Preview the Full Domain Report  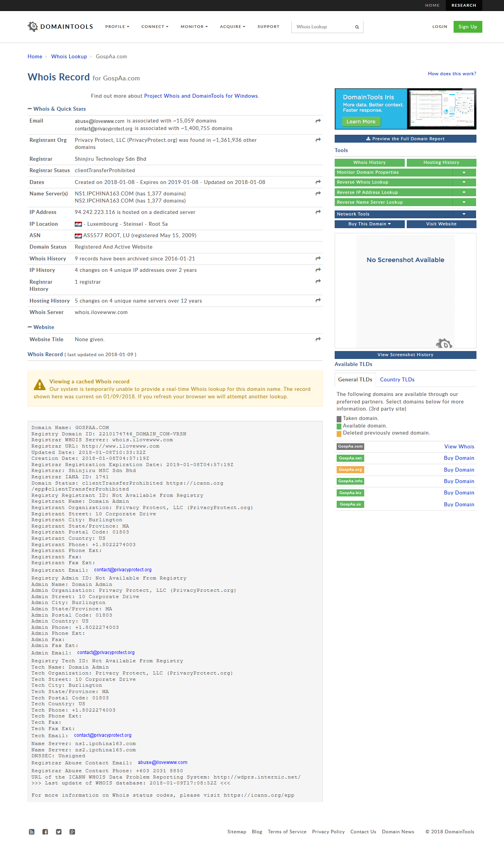pyautogui.click(x=406, y=139)
